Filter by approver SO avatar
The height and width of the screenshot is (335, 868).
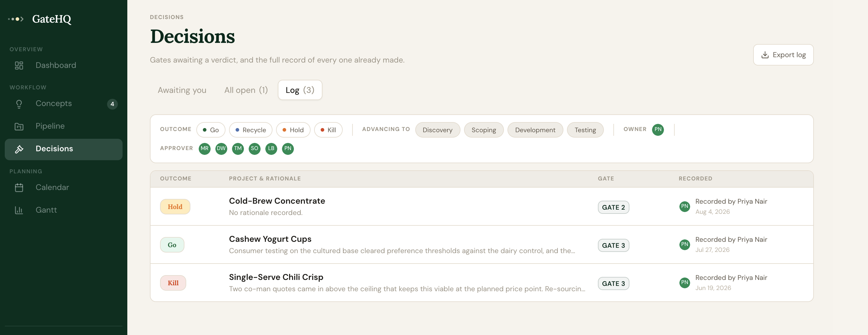pyautogui.click(x=254, y=148)
